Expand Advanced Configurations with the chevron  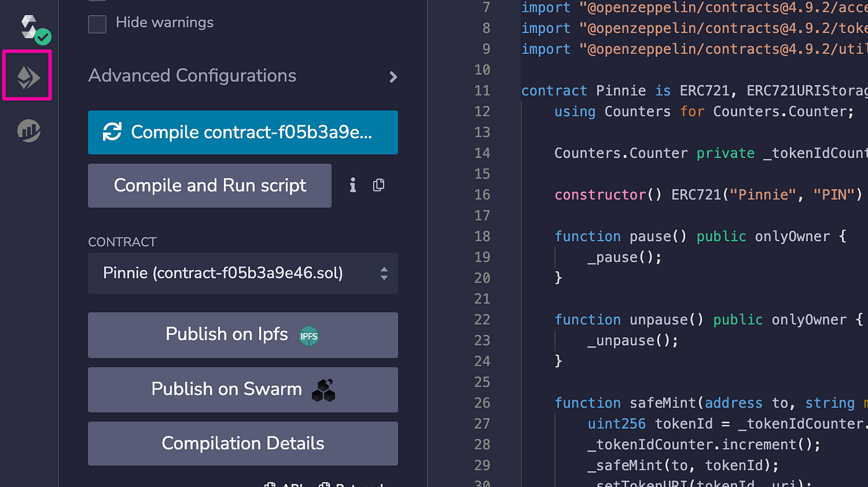(393, 77)
